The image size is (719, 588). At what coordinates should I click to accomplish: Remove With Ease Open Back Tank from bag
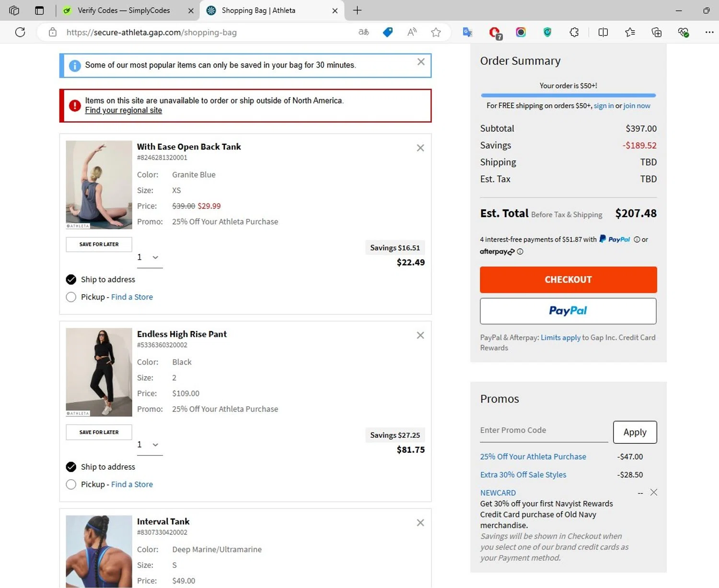point(420,148)
